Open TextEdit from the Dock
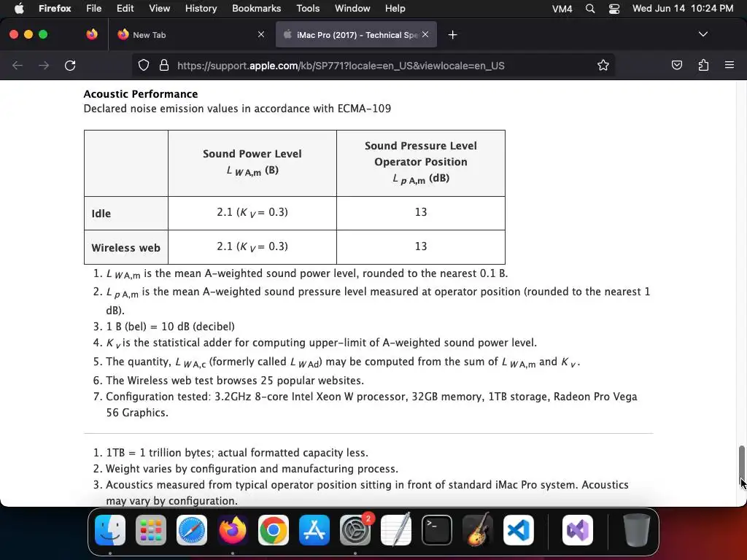This screenshot has width=747, height=560. point(396,530)
